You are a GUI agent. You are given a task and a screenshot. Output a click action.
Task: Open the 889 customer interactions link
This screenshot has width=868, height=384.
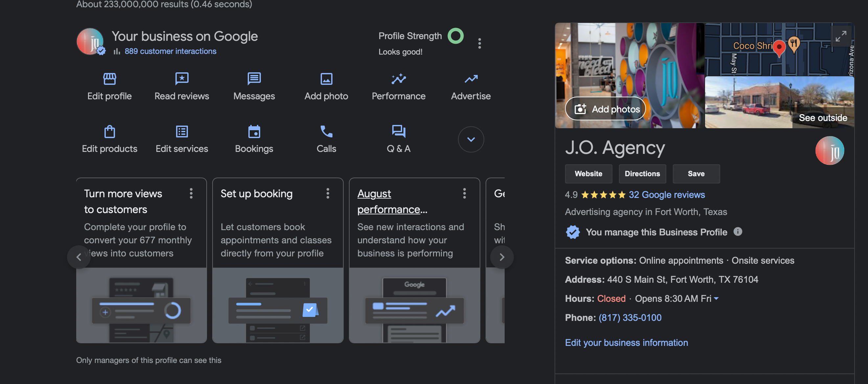click(171, 51)
